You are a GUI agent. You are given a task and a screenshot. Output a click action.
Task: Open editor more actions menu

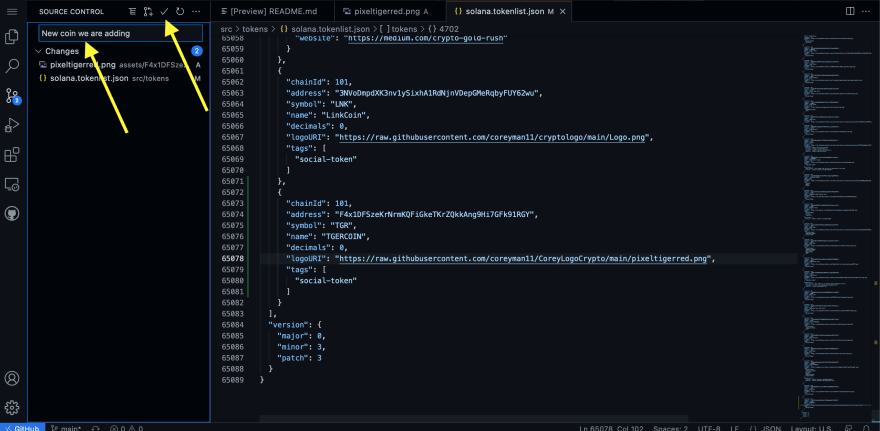pos(867,11)
